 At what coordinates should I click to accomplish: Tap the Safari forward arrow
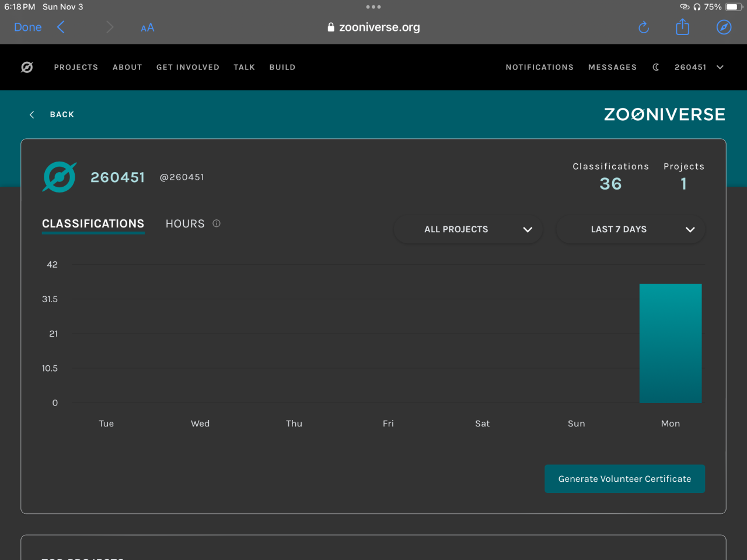[x=110, y=27]
